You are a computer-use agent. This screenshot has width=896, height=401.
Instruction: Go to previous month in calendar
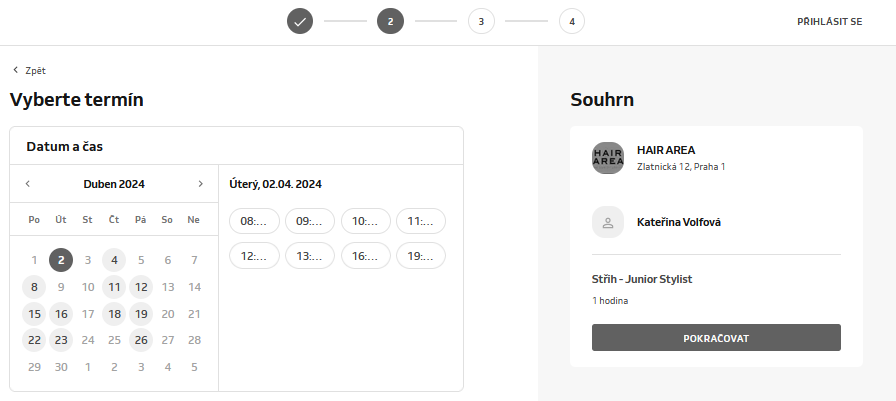(x=28, y=184)
